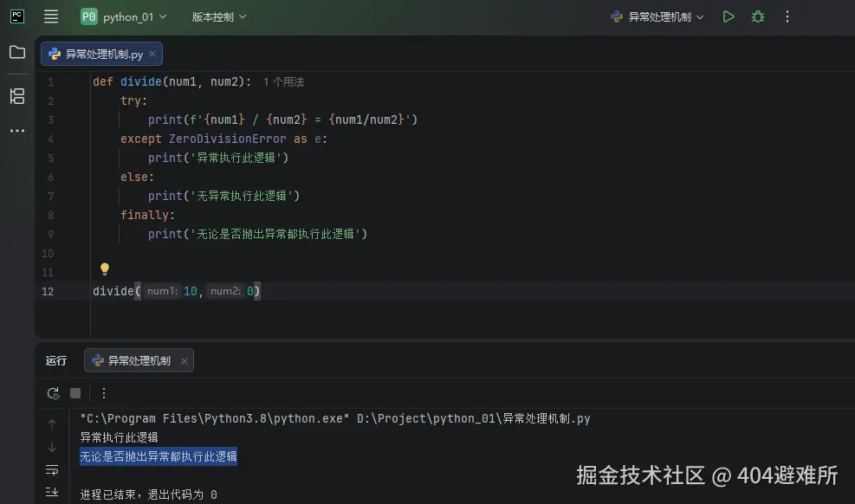Click the 运行 panel label
This screenshot has width=855, height=504.
click(56, 361)
